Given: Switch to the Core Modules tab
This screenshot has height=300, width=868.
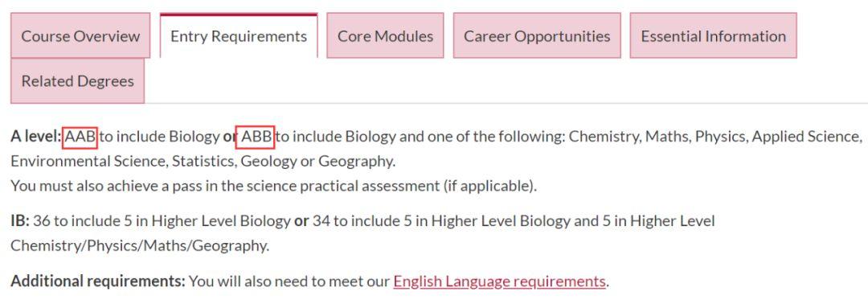Looking at the screenshot, I should [385, 35].
